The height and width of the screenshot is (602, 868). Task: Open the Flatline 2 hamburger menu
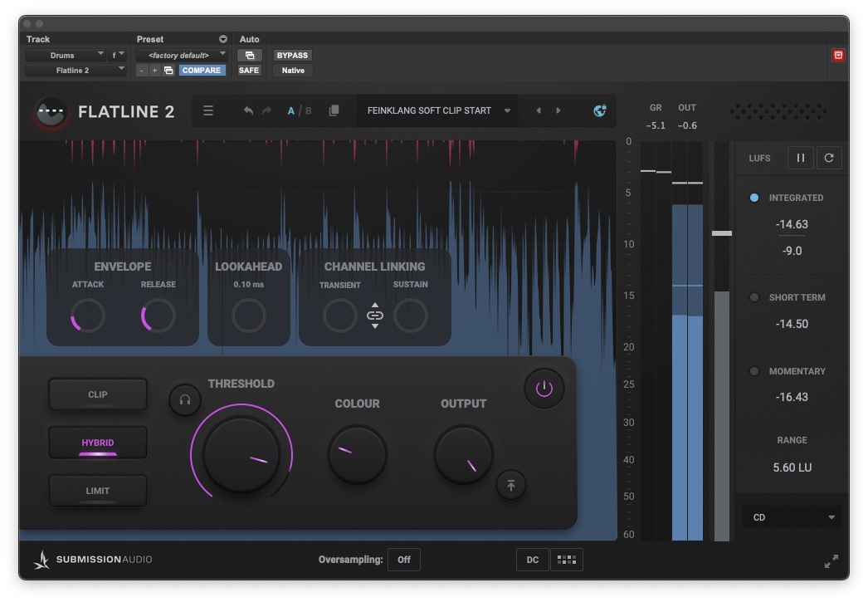(208, 110)
